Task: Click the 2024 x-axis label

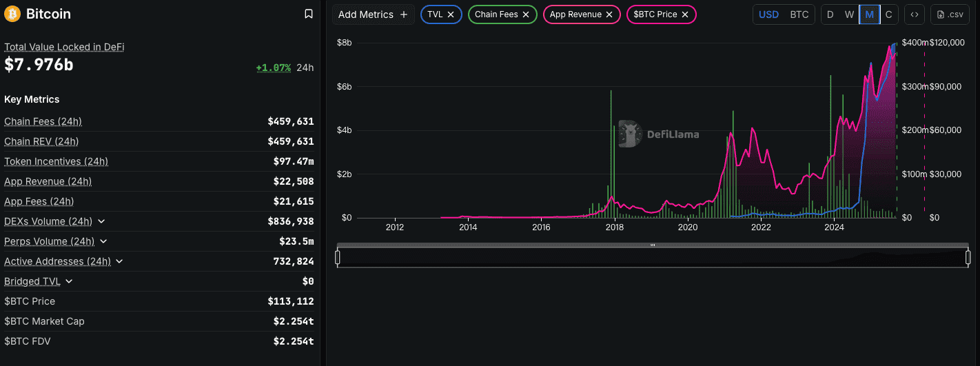Action: tap(835, 227)
